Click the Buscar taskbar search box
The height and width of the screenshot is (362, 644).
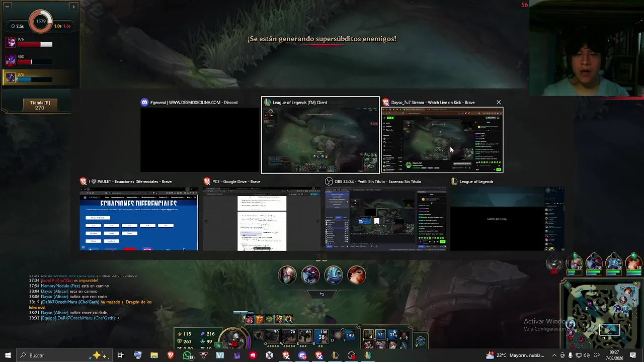pos(64,355)
